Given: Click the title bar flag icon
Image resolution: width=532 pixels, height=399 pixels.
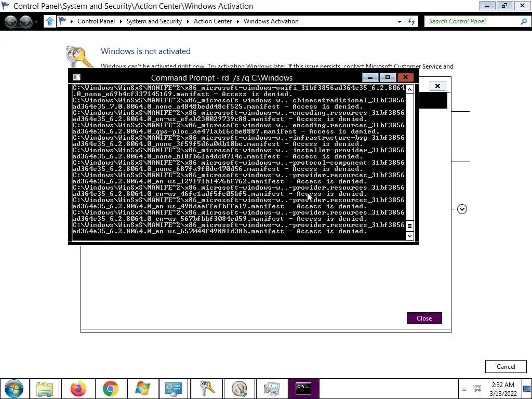Looking at the screenshot, I should [6, 6].
